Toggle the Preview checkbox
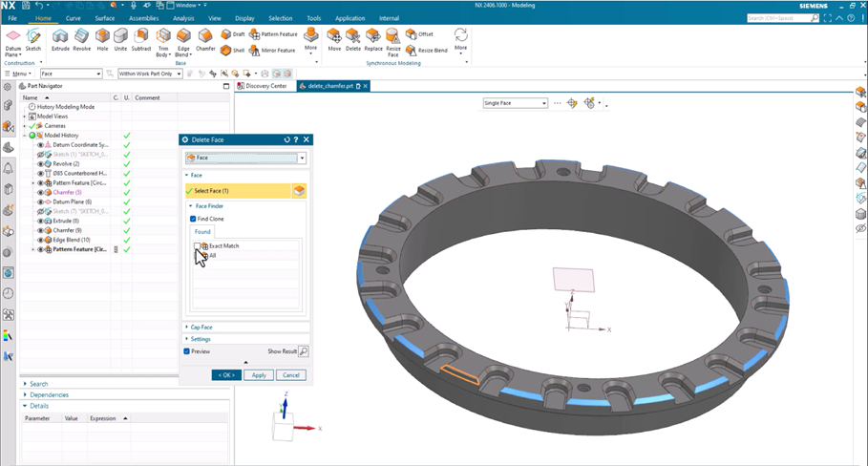The height and width of the screenshot is (466, 868). point(186,351)
